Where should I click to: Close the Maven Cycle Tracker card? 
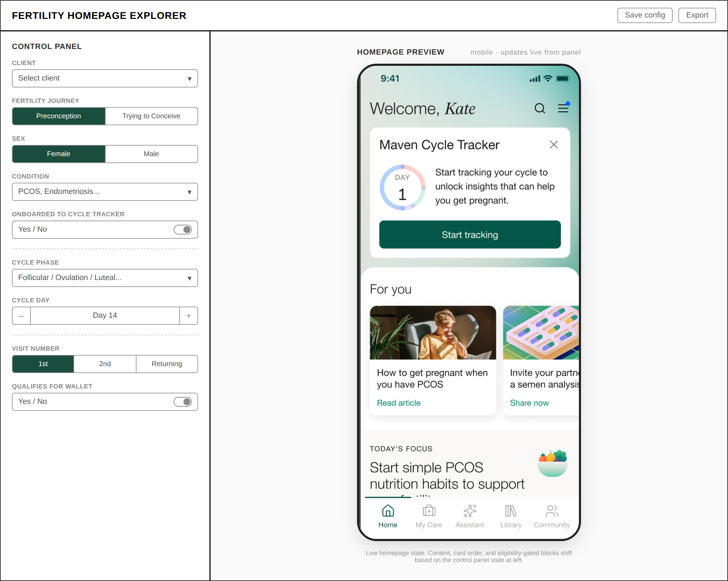coord(554,145)
